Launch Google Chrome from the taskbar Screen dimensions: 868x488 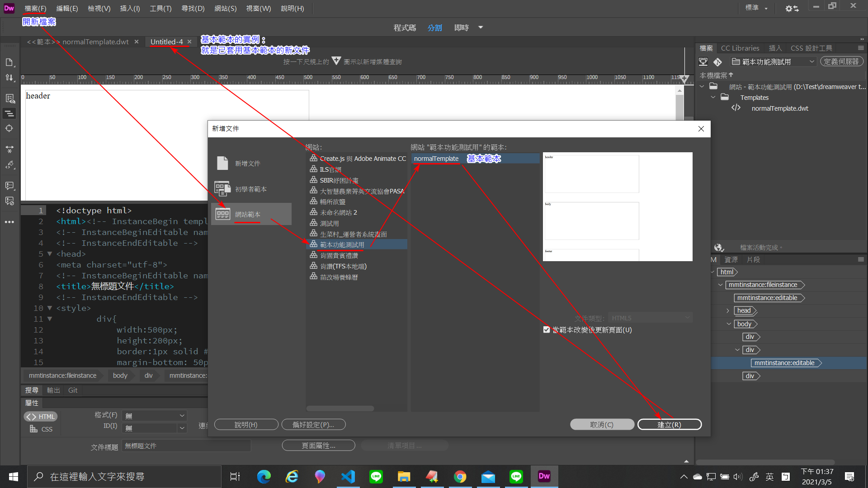coord(460,476)
